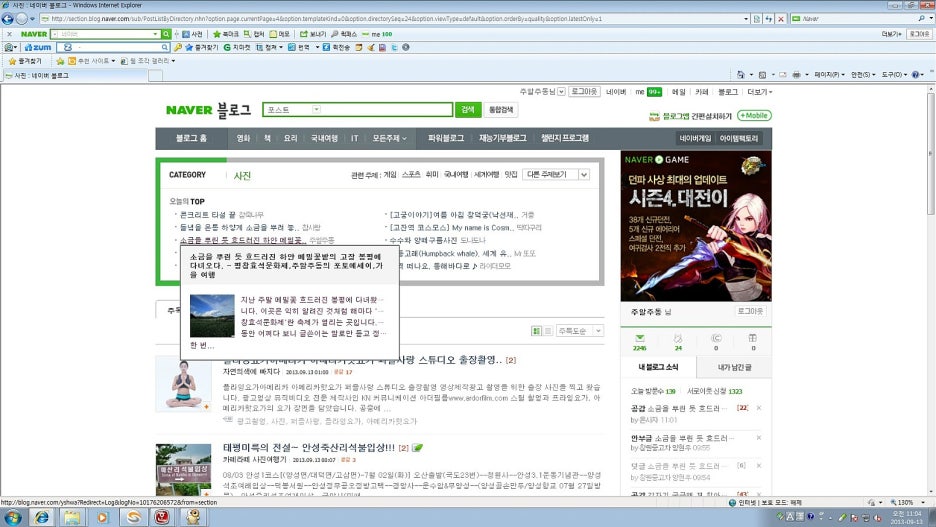
Task: Click the friend icon showing 24
Action: (x=678, y=338)
